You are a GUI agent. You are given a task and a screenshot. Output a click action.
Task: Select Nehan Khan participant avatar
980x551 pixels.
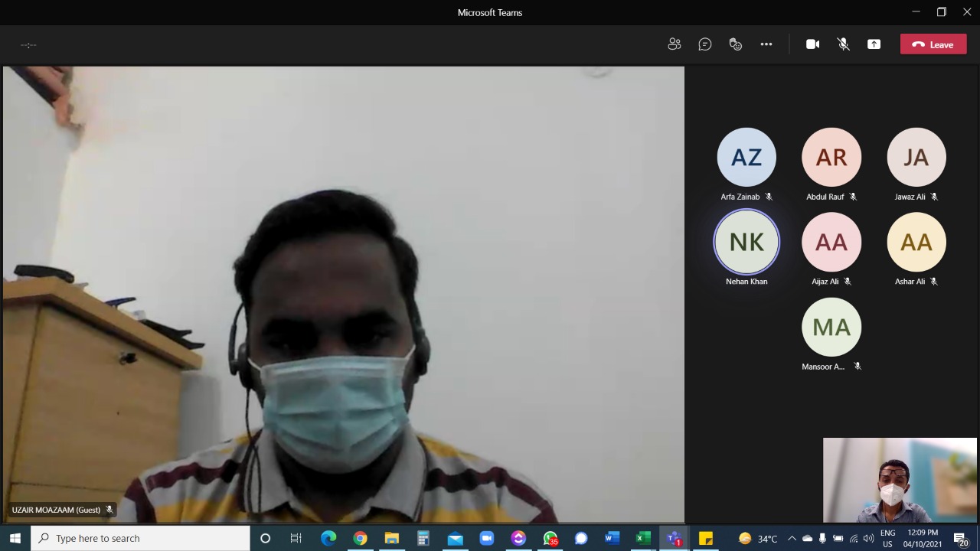click(746, 243)
